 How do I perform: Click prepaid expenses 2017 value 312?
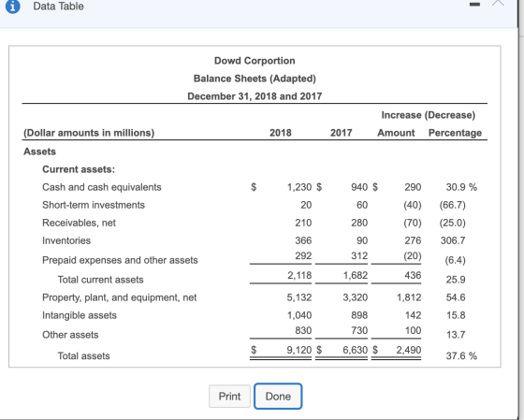tap(359, 256)
